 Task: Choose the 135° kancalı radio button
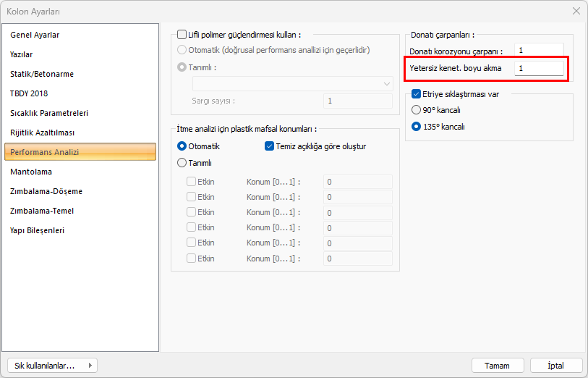click(x=416, y=126)
